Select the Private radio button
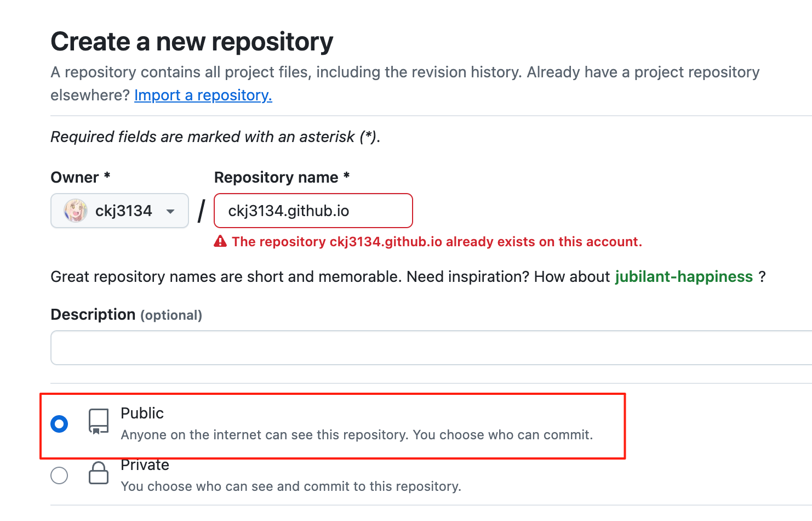The height and width of the screenshot is (521, 812). click(59, 475)
